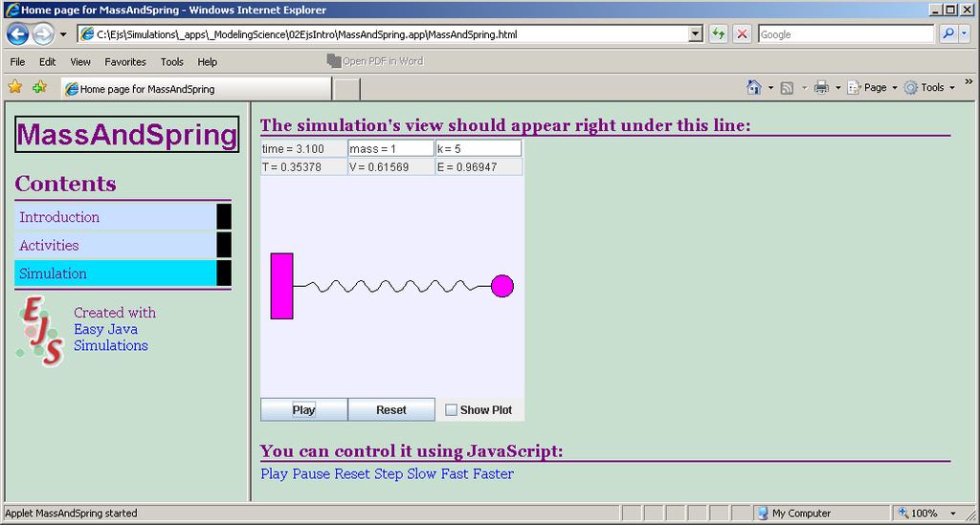Click the browser Forward arrow button
980x525 pixels.
pyautogui.click(x=43, y=33)
